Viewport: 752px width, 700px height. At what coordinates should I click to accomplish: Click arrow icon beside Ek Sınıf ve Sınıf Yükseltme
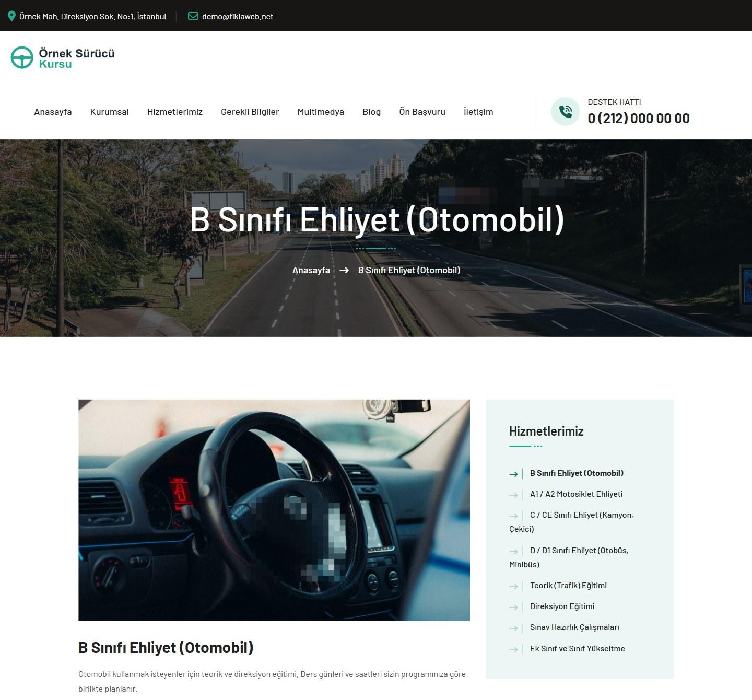[x=513, y=649]
